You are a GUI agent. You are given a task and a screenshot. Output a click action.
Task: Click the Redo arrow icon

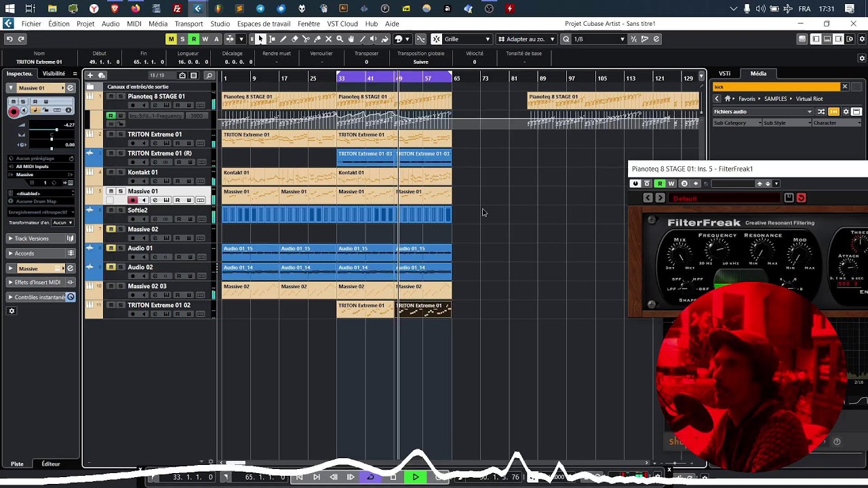click(x=21, y=39)
